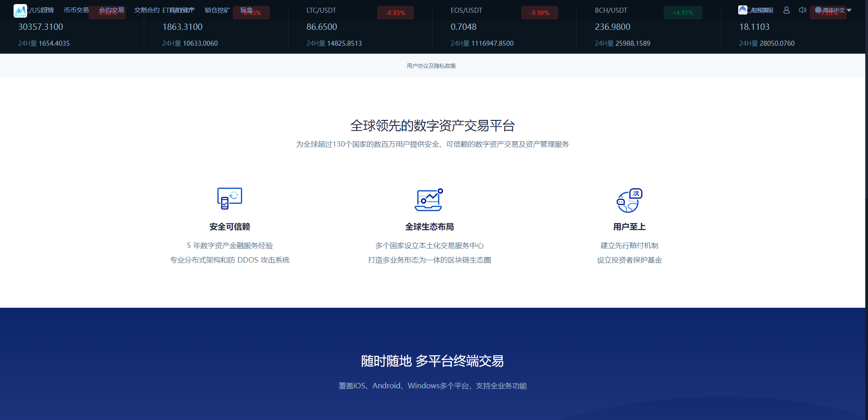Open the 锁仓挖矿 menu item
Screen dimensions: 868x420
pyautogui.click(x=217, y=10)
